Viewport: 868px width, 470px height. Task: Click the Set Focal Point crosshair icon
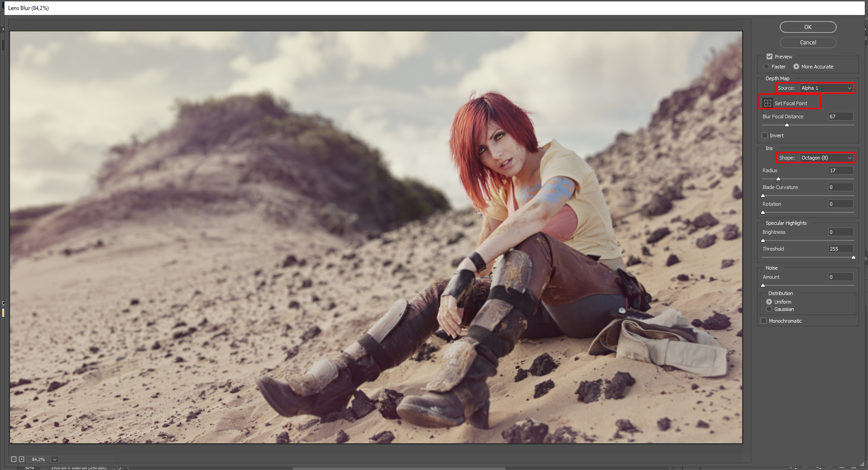point(767,103)
